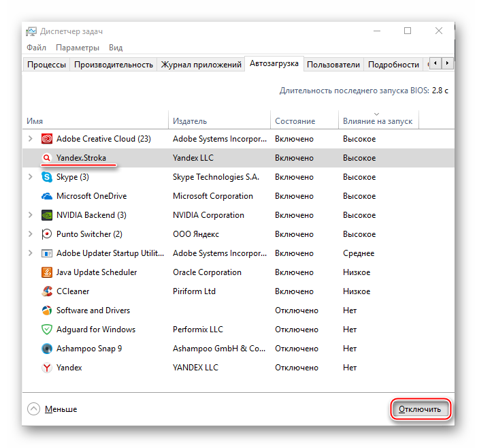Sort by the Издатель column header
The width and height of the screenshot is (477, 448).
219,121
